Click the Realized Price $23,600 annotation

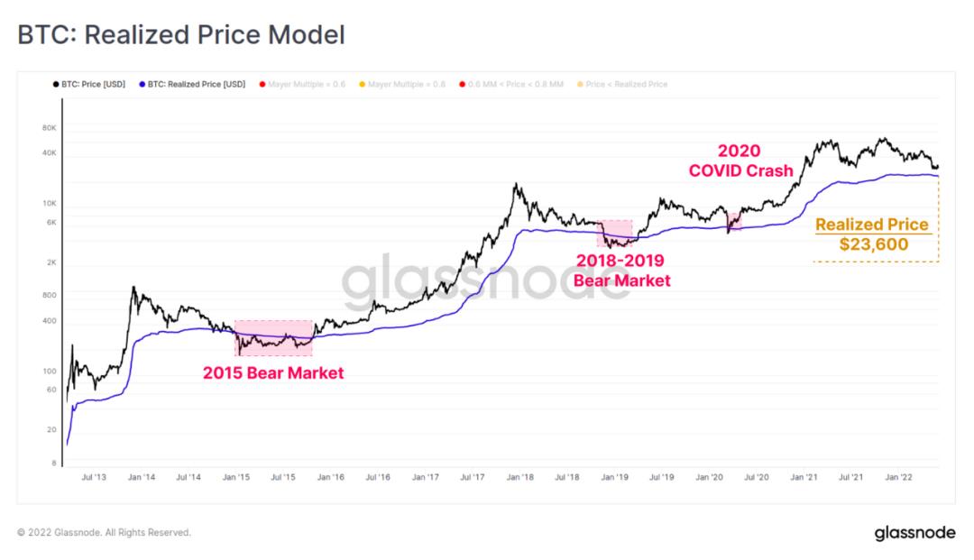click(873, 234)
